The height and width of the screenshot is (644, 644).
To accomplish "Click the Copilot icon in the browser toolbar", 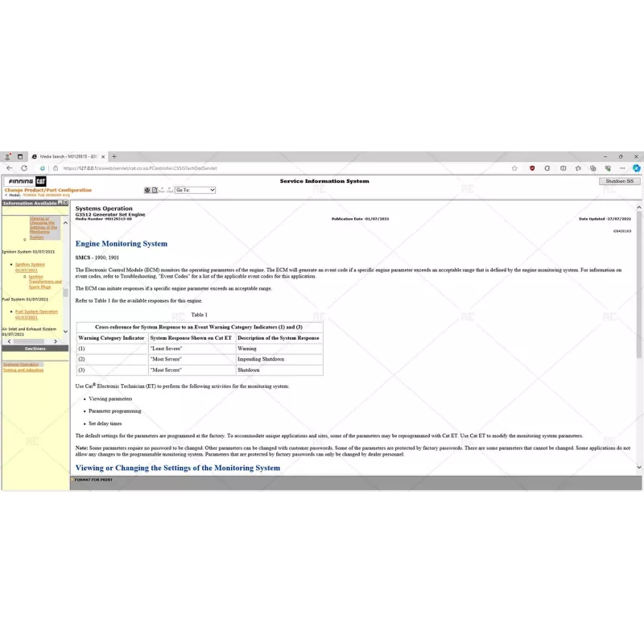I will (x=636, y=168).
